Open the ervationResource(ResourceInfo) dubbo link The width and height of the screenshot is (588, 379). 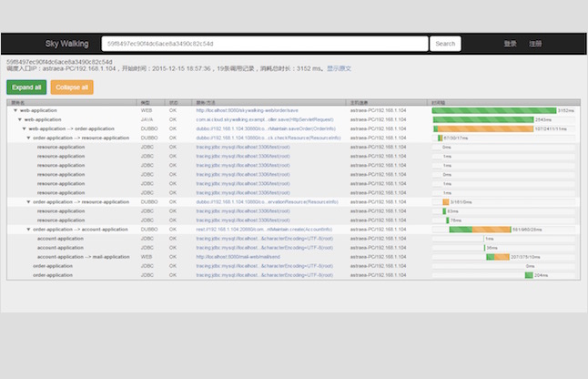point(267,202)
